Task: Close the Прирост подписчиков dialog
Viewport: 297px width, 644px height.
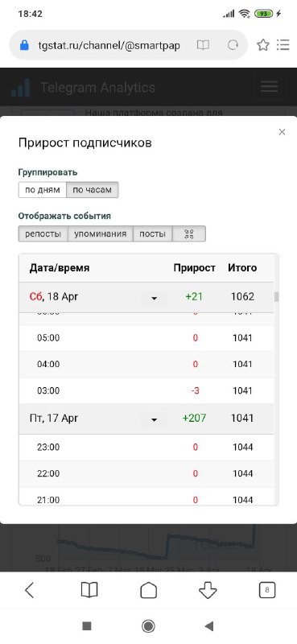Action: pyautogui.click(x=282, y=132)
